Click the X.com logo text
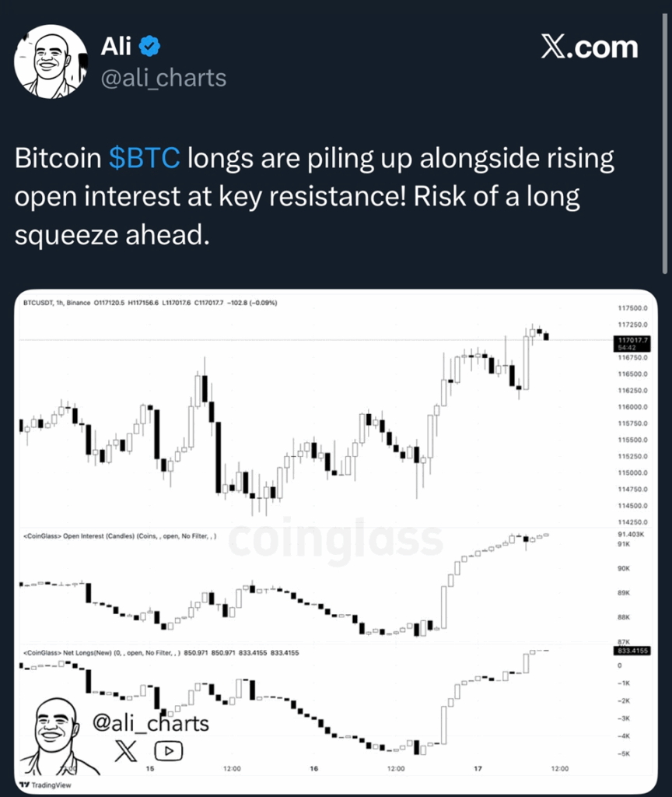 pos(590,47)
